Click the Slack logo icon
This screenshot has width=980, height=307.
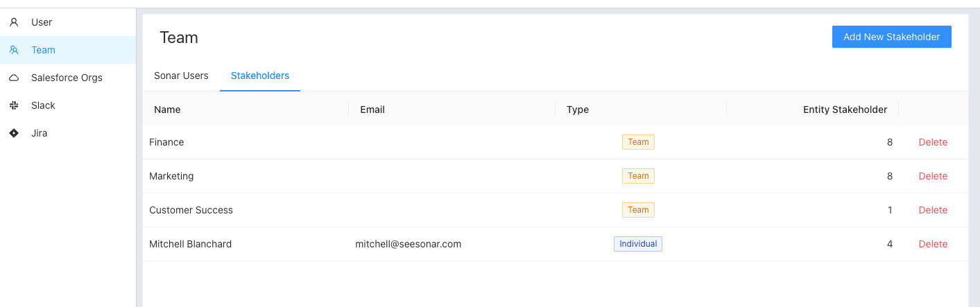(14, 105)
